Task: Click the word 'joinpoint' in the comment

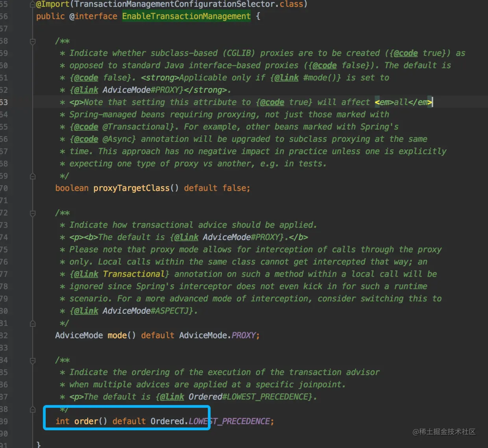Action: (320, 385)
